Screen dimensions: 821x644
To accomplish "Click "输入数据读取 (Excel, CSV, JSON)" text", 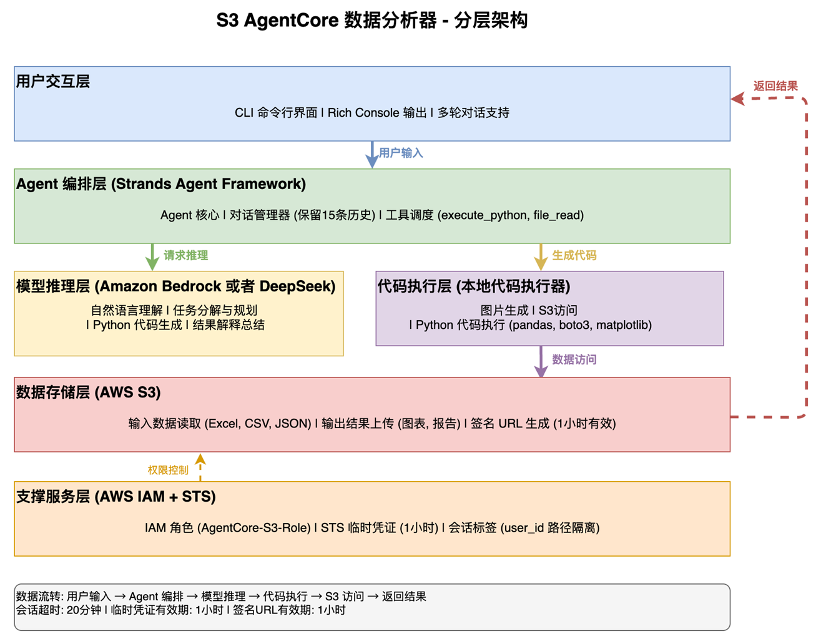I will [220, 424].
